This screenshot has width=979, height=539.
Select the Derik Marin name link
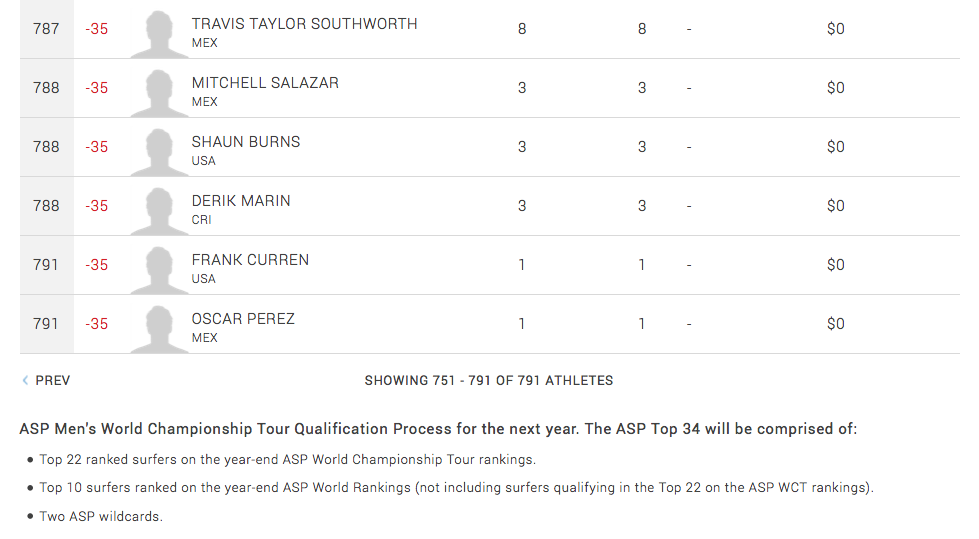click(x=241, y=201)
